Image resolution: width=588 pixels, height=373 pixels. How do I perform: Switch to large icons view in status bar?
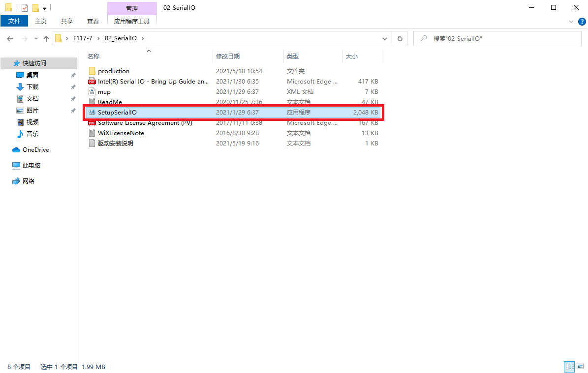(x=580, y=367)
